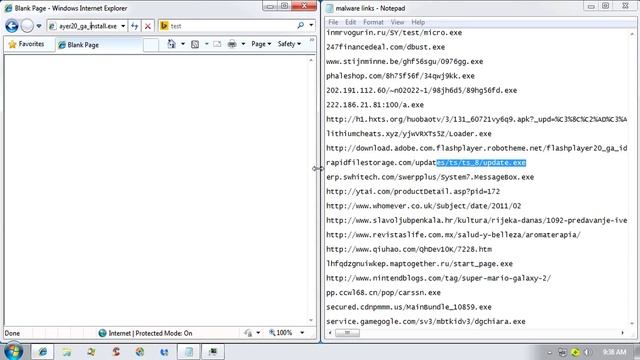The width and height of the screenshot is (640, 360).
Task: Click the phaleshop.com line in Notepad
Action: tap(400, 76)
